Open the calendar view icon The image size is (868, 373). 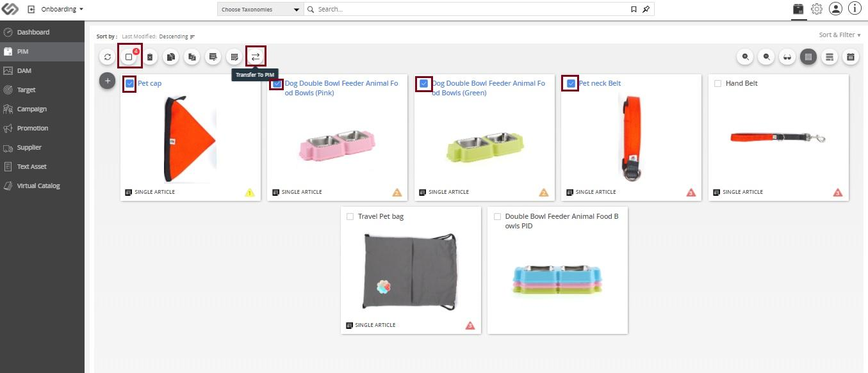coord(851,57)
